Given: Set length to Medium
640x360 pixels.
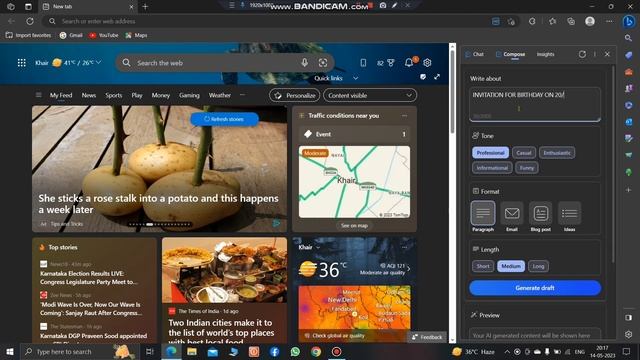Looking at the screenshot, I should pos(511,266).
